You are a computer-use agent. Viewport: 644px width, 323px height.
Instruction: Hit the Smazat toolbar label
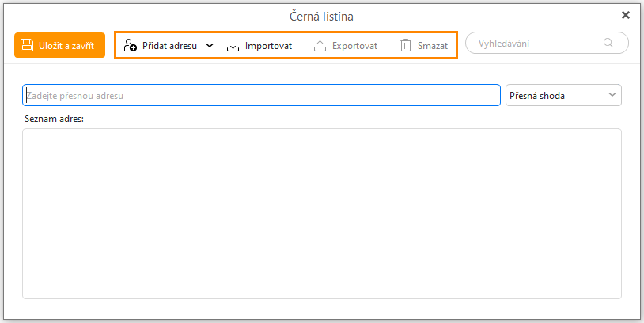pos(433,46)
